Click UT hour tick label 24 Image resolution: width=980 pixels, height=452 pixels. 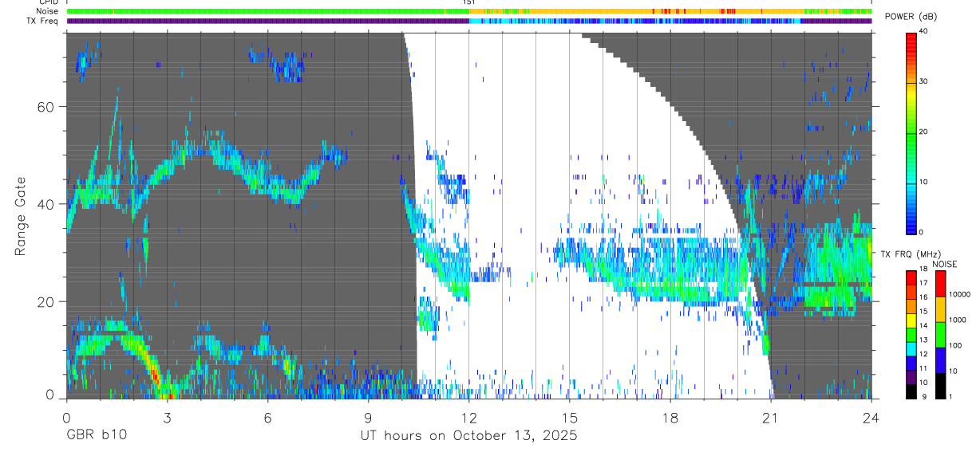871,418
